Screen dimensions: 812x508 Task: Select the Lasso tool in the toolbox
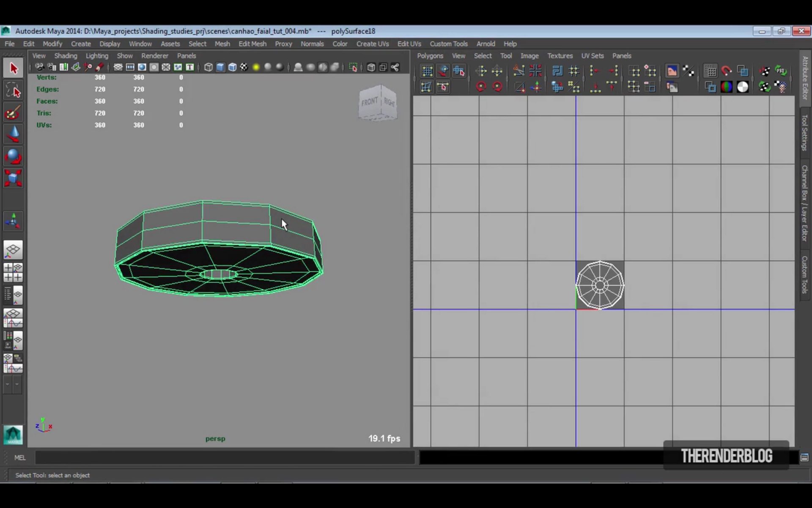13,90
